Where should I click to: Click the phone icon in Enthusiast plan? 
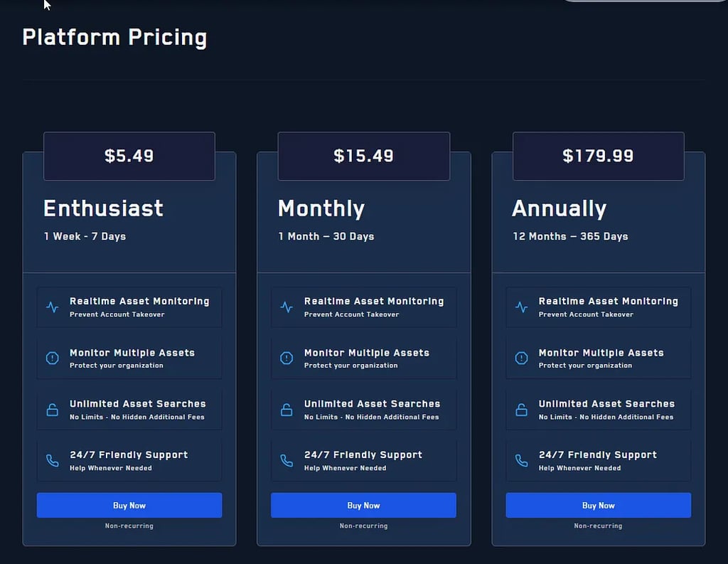(53, 461)
